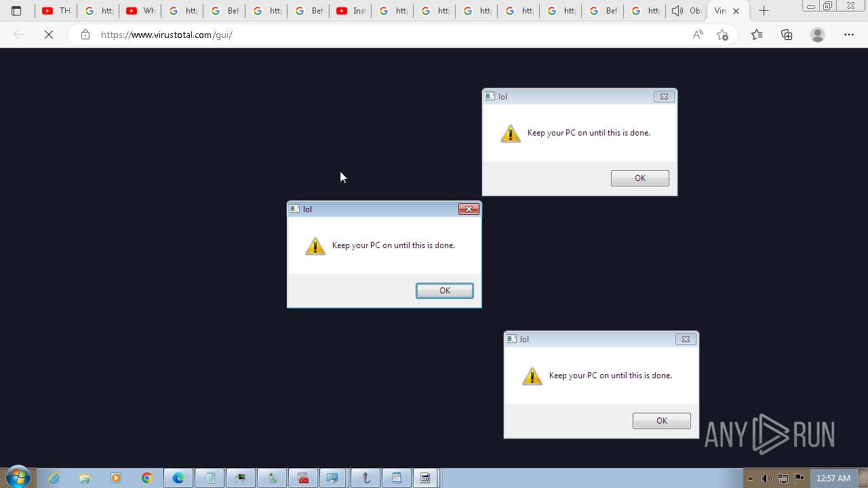Switch to the 'Inst' YouTube tab

click(x=350, y=11)
